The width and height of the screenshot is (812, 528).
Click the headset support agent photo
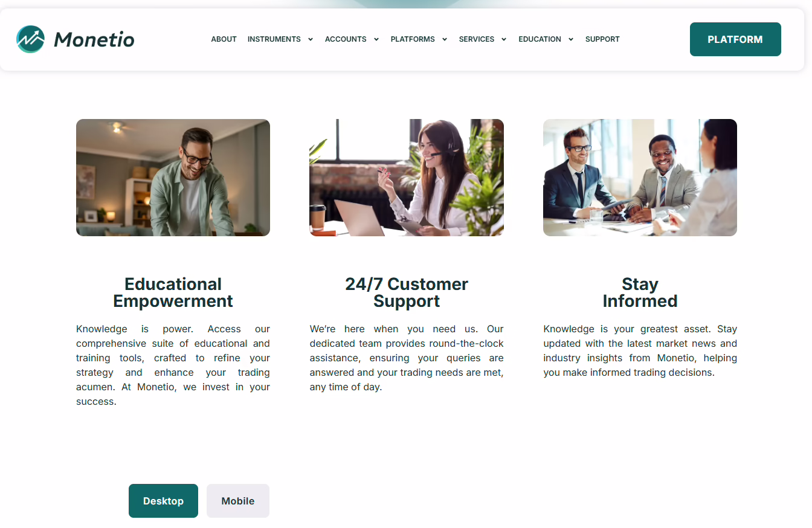[407, 178]
